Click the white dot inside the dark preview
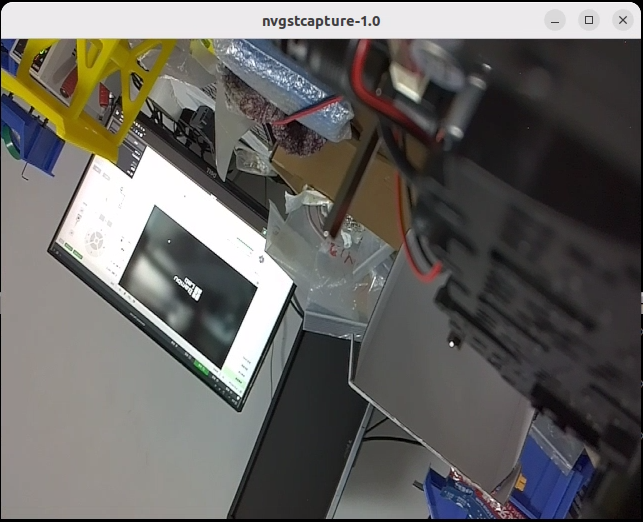 [x=169, y=242]
